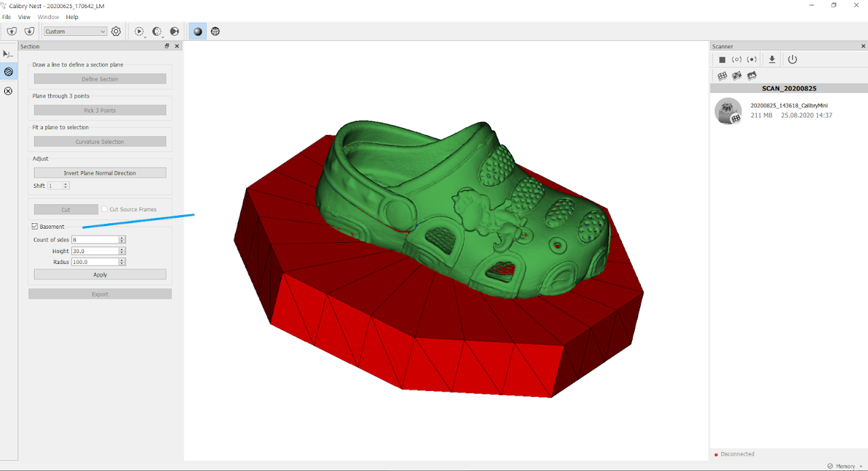Uncheck the Basement checkbox
868x471 pixels.
click(x=35, y=227)
